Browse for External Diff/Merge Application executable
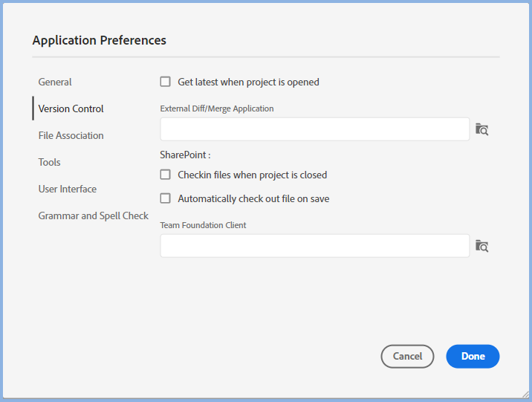The height and width of the screenshot is (402, 532). point(481,129)
